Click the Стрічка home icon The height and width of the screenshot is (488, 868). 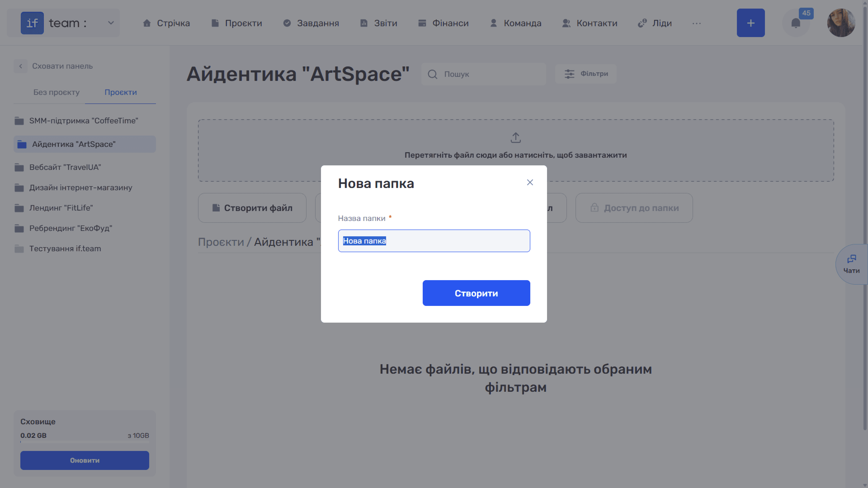[x=146, y=23]
